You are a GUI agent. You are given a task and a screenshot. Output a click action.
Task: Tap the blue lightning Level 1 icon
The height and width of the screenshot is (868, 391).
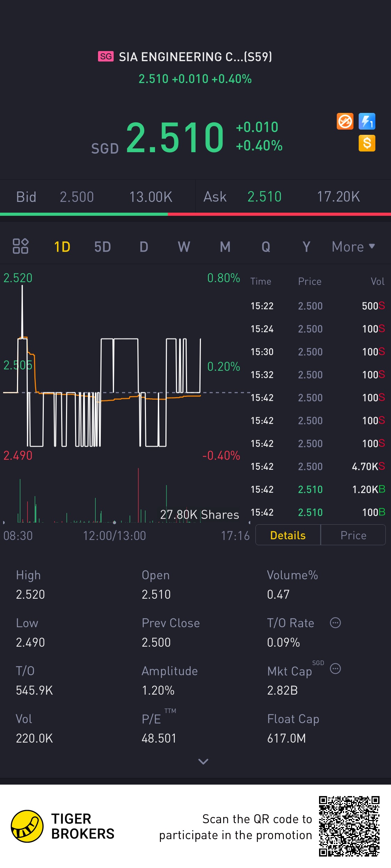367,122
